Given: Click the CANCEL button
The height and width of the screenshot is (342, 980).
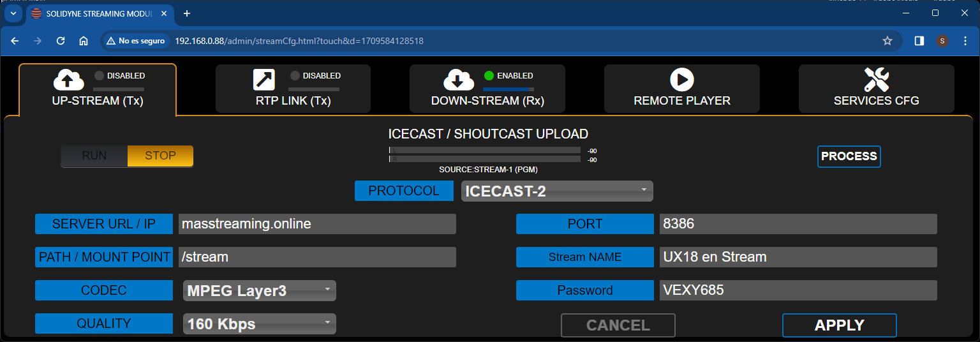Looking at the screenshot, I should pyautogui.click(x=618, y=325).
